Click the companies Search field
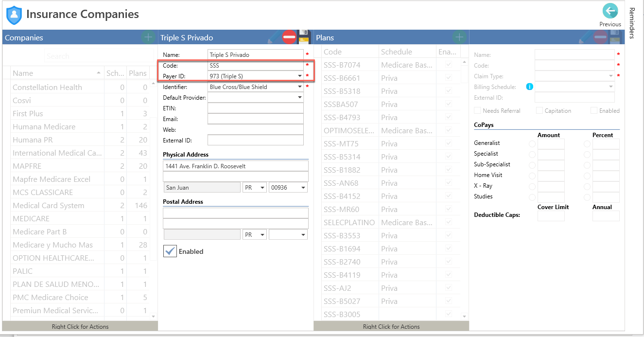This screenshot has height=337, width=644. tap(99, 56)
